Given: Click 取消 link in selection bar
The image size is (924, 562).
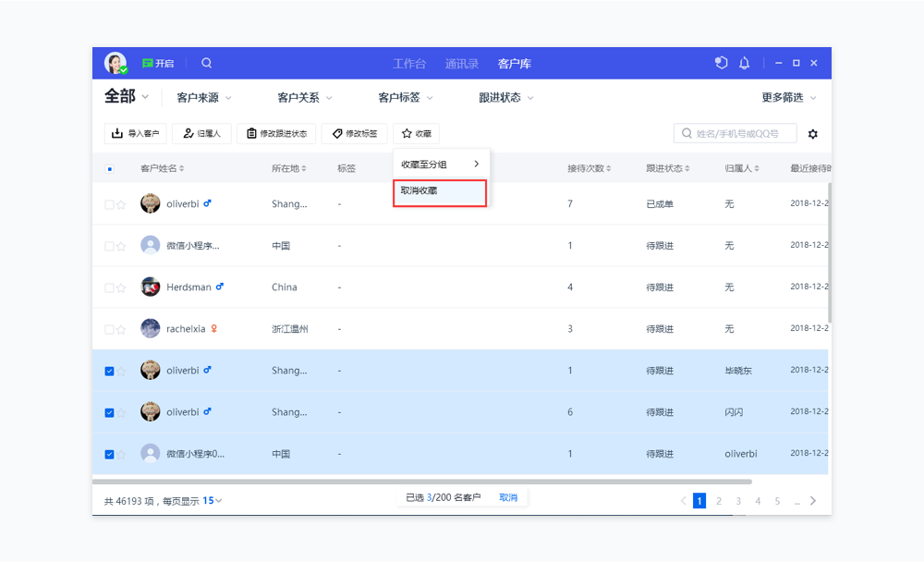Looking at the screenshot, I should [508, 497].
